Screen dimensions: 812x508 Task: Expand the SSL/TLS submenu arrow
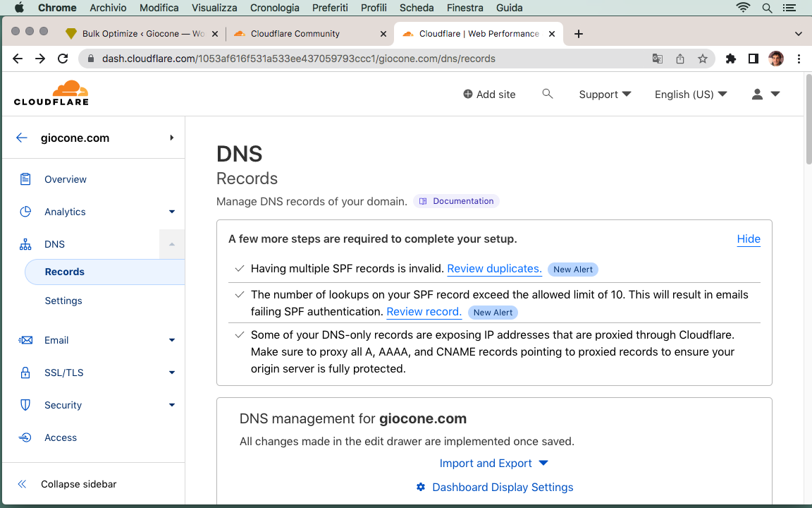point(172,373)
